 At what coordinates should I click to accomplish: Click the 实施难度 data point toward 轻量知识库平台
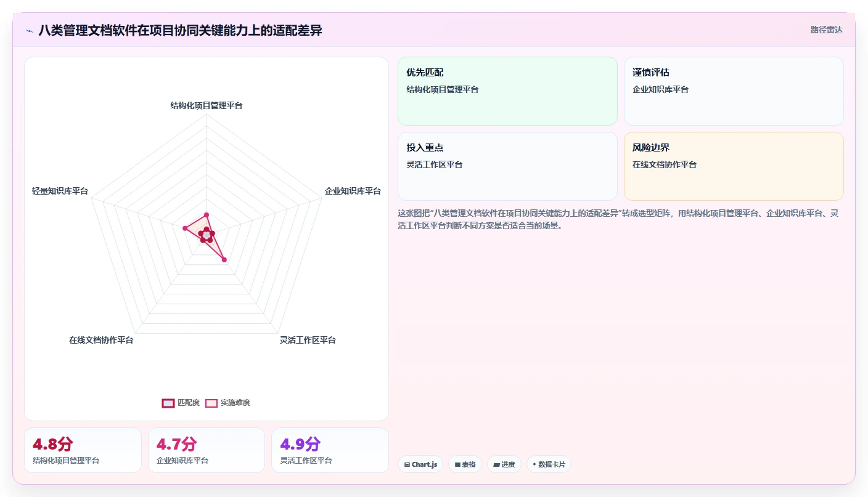(185, 228)
